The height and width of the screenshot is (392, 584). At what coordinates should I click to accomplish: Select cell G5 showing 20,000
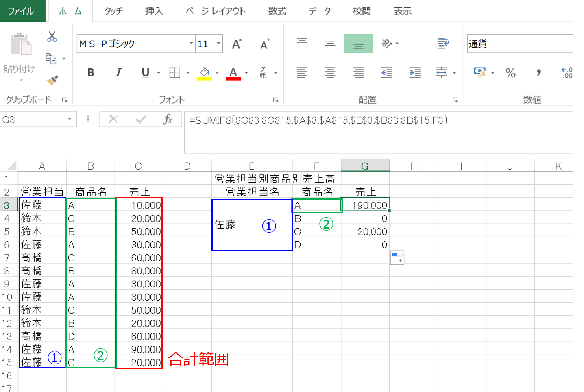[x=365, y=232]
